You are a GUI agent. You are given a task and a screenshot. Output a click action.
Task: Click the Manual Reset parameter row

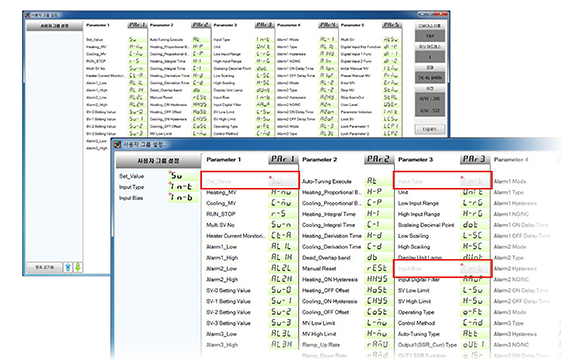pyautogui.click(x=347, y=269)
